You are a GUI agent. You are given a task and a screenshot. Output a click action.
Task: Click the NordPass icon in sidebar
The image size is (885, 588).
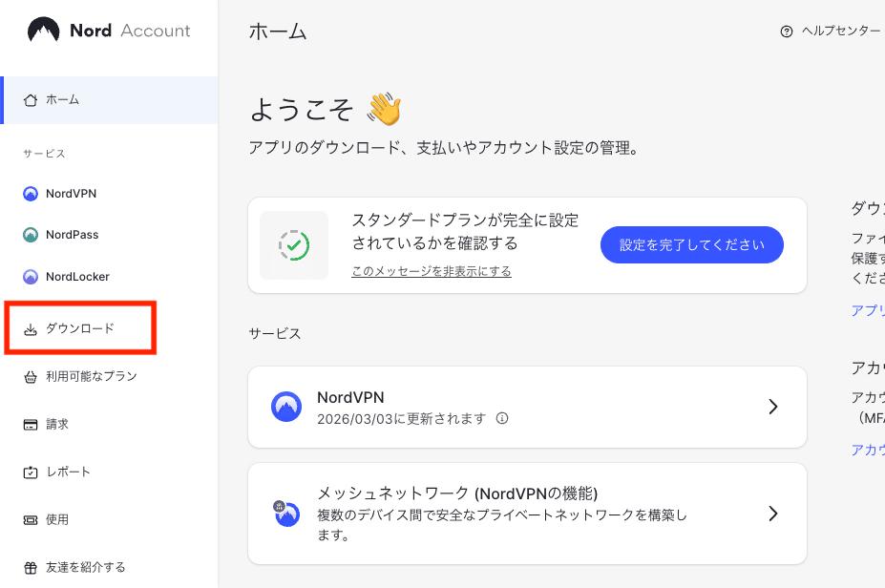coord(31,235)
